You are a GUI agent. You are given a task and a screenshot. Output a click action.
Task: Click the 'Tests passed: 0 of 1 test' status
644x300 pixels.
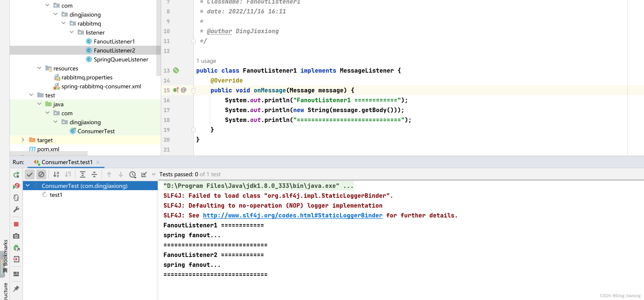(190, 174)
